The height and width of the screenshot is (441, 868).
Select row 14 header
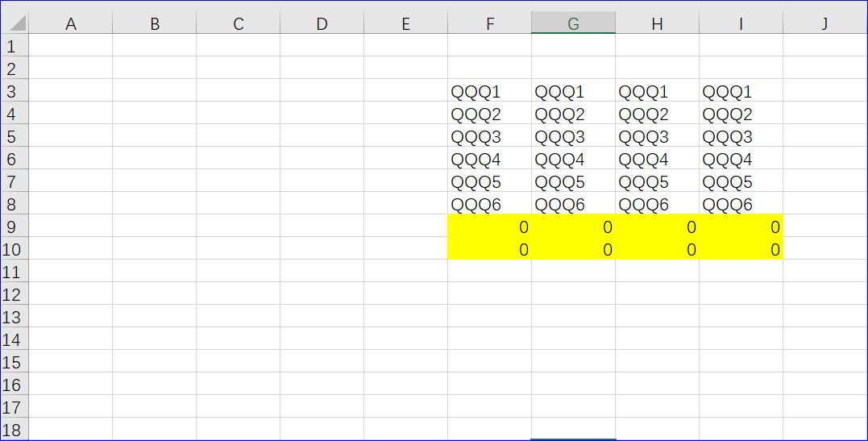coord(15,339)
